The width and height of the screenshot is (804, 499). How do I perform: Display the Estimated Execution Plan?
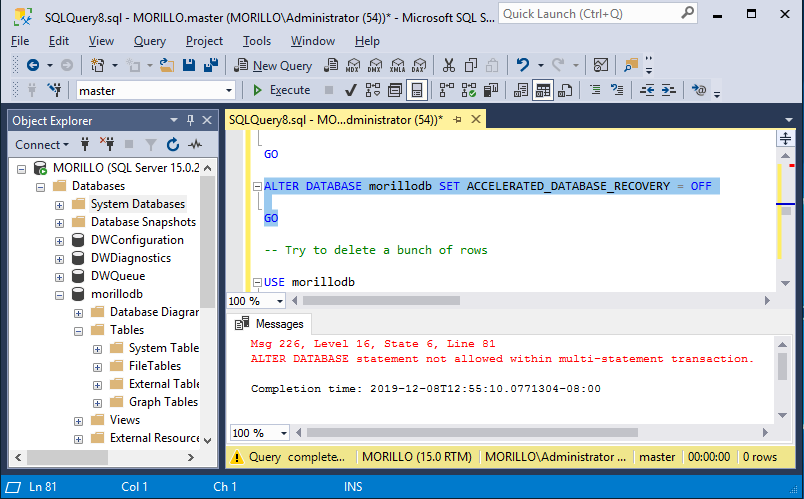pos(373,91)
